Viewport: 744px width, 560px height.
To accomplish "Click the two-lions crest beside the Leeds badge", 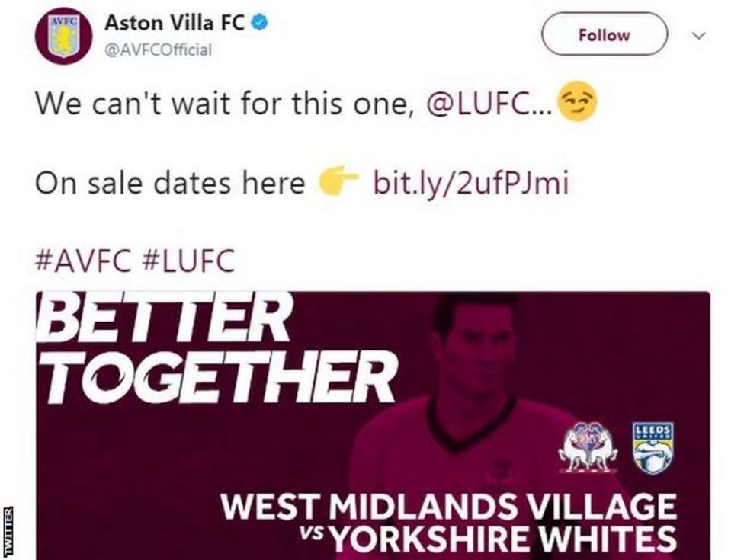I will 588,449.
